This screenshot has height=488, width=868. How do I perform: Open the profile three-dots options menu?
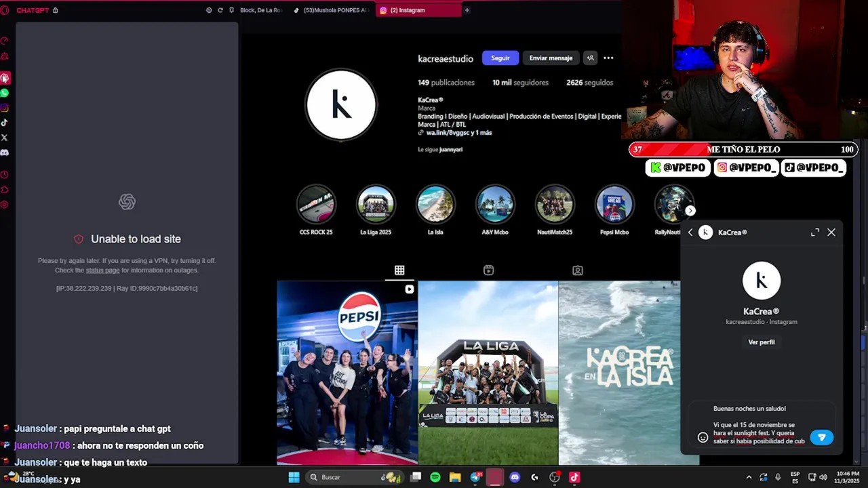point(608,58)
